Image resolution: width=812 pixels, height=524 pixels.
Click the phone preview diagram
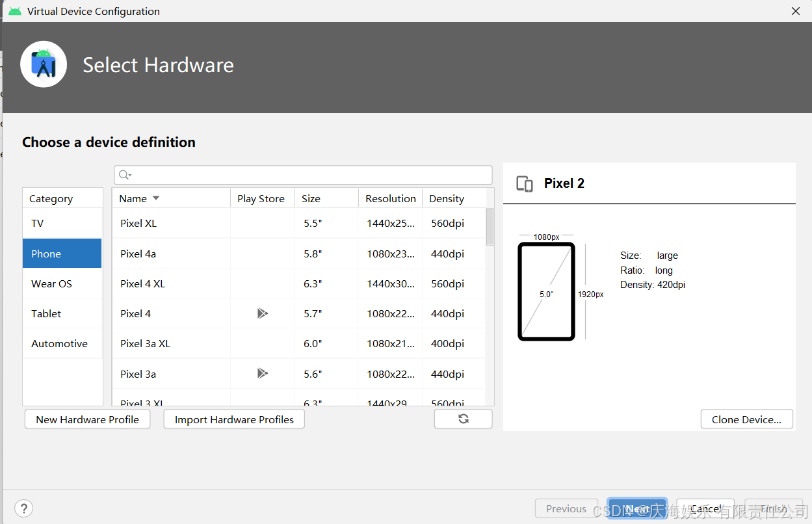547,291
